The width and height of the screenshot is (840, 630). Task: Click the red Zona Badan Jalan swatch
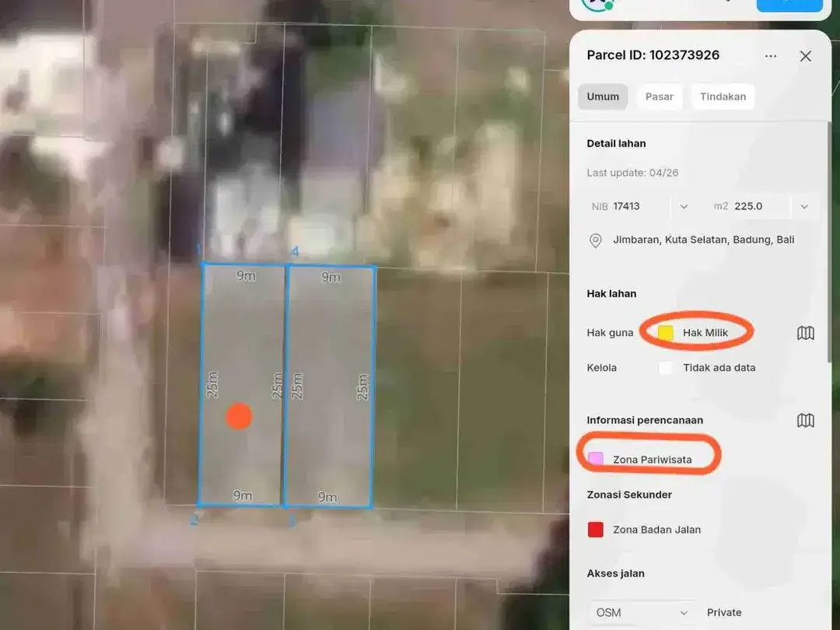coord(595,530)
